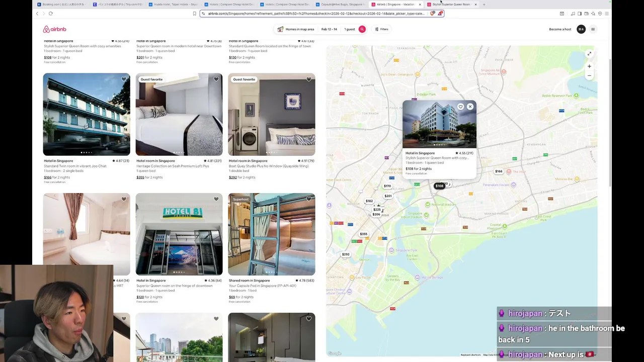
Task: Wishlist the white bedroom with curtain listing
Action: (x=124, y=199)
